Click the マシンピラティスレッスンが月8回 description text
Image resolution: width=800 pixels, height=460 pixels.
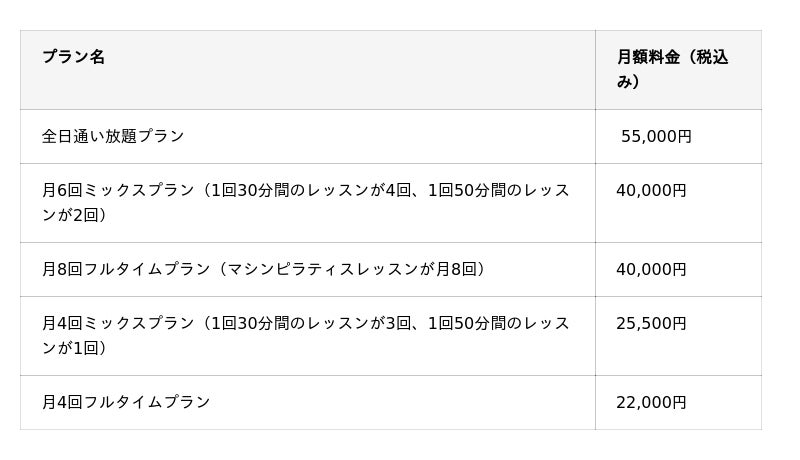pos(351,269)
